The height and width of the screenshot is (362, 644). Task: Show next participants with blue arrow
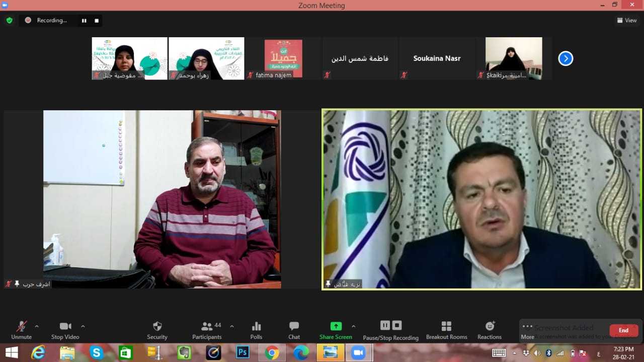[566, 58]
